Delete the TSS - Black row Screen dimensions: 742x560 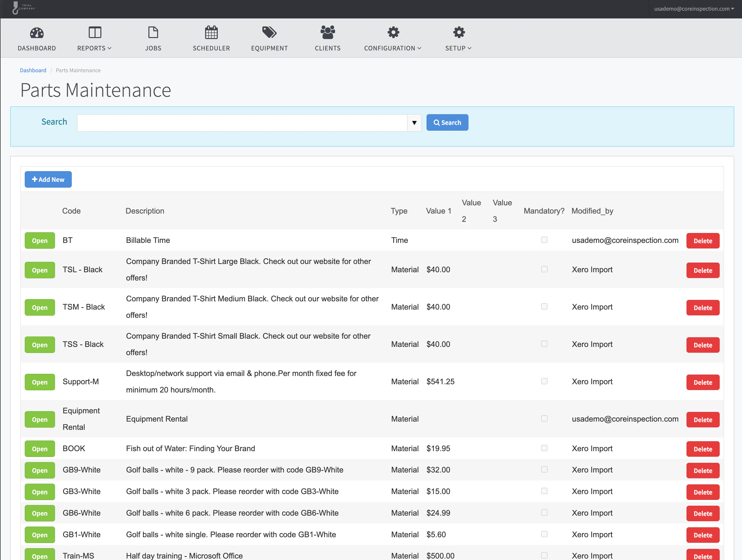(703, 345)
